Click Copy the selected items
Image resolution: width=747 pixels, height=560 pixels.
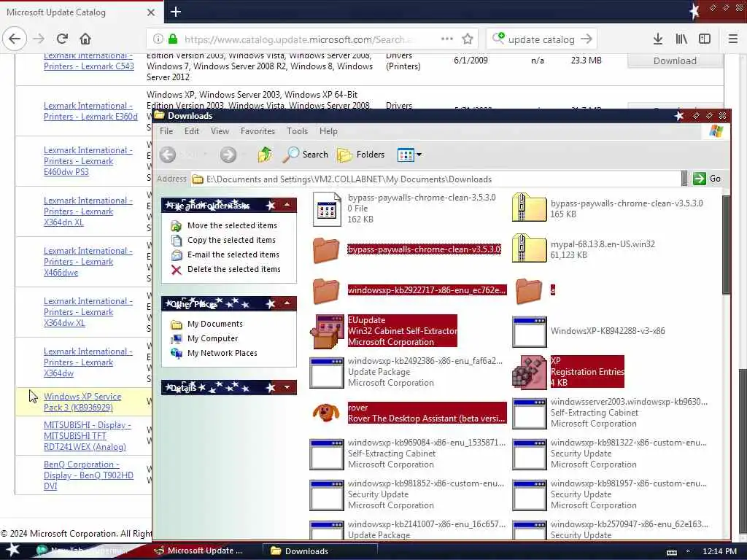231,240
